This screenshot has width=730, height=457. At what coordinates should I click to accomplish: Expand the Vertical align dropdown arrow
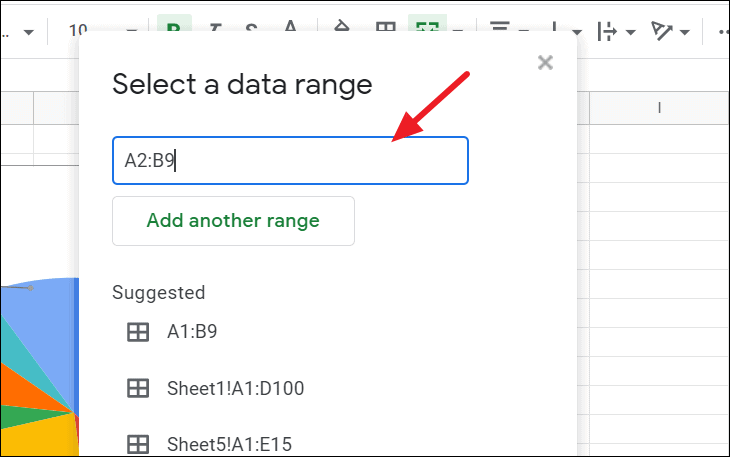[x=577, y=33]
